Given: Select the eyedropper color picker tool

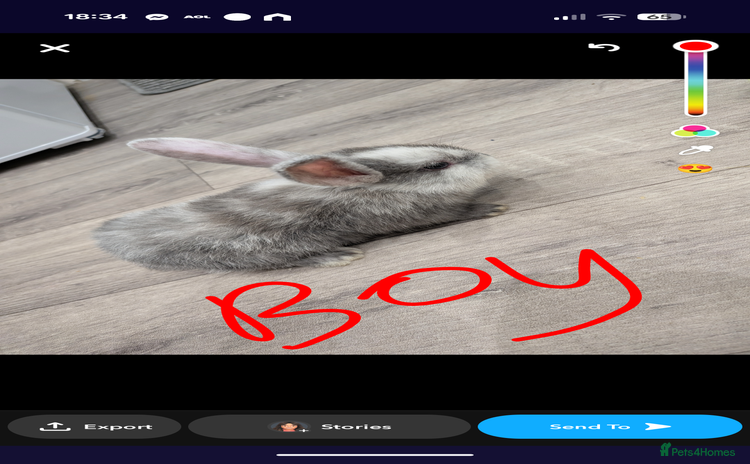Looking at the screenshot, I should tap(694, 150).
